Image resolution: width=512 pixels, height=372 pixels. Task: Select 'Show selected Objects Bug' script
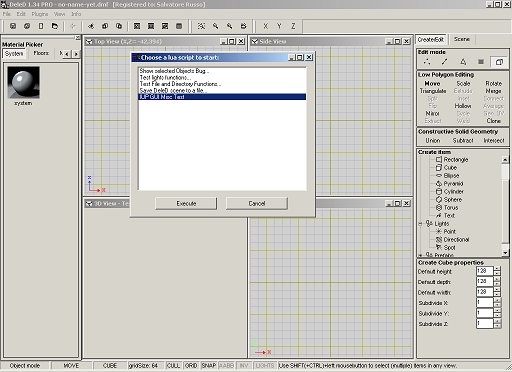222,71
